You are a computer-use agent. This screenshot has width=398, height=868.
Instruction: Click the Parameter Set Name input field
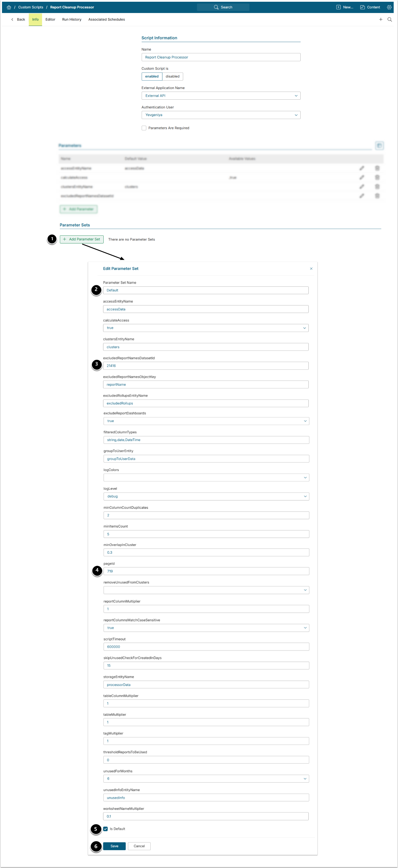click(x=206, y=290)
